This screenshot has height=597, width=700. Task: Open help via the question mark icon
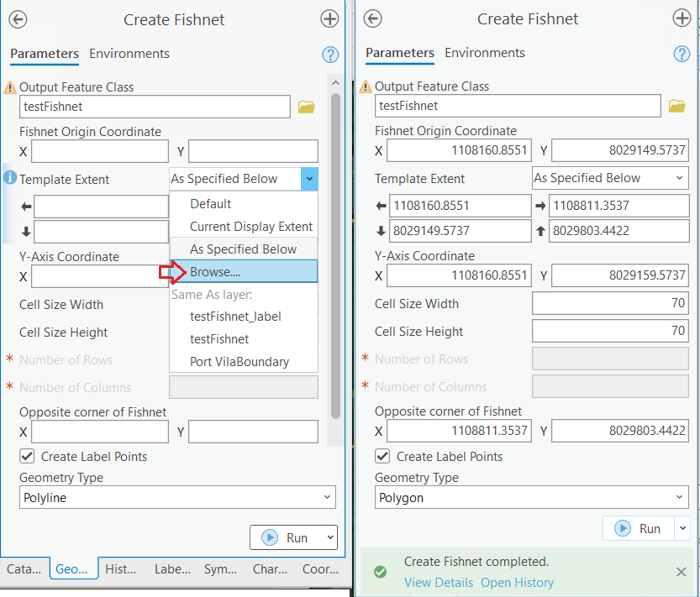tap(329, 54)
